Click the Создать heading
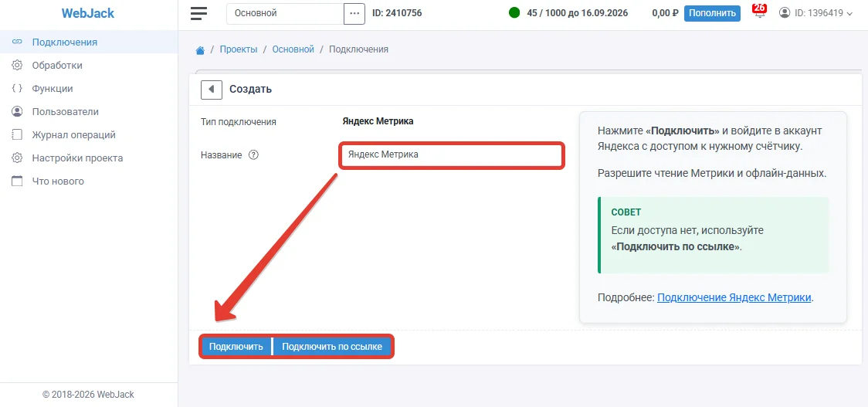This screenshot has width=868, height=407. (x=251, y=89)
